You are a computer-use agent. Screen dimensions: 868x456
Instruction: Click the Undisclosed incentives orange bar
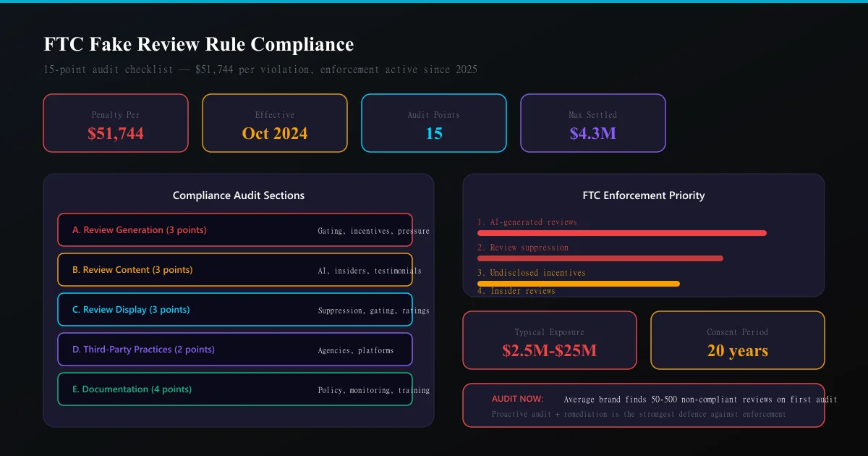579,284
